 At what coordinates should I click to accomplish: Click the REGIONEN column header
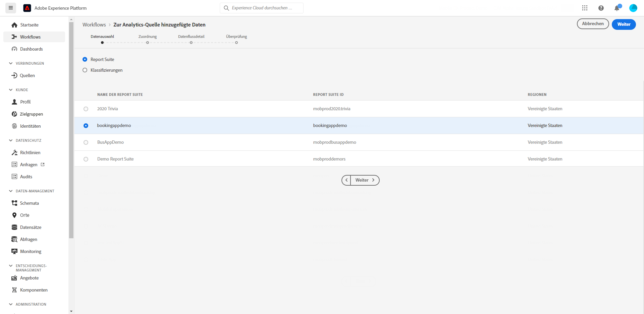(x=537, y=95)
